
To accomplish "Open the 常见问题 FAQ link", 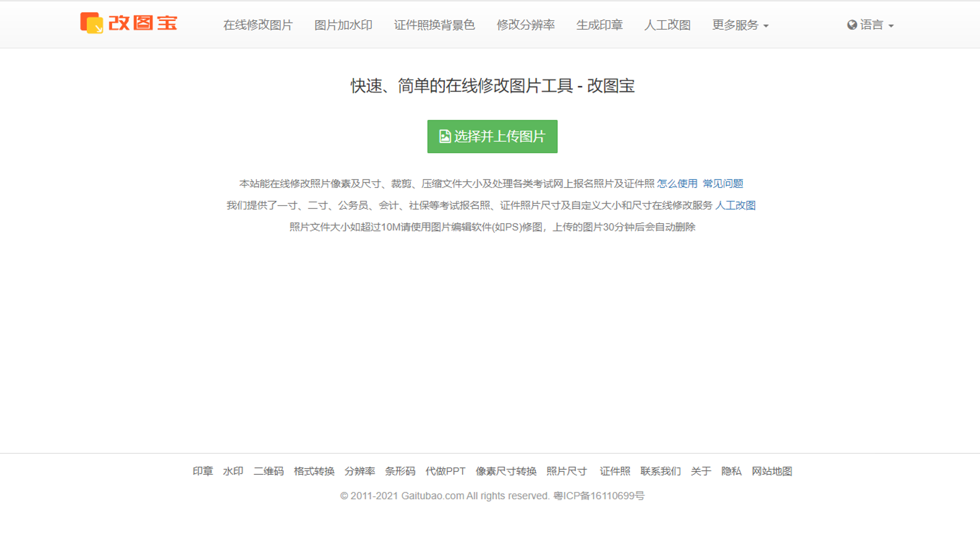I will (x=723, y=184).
